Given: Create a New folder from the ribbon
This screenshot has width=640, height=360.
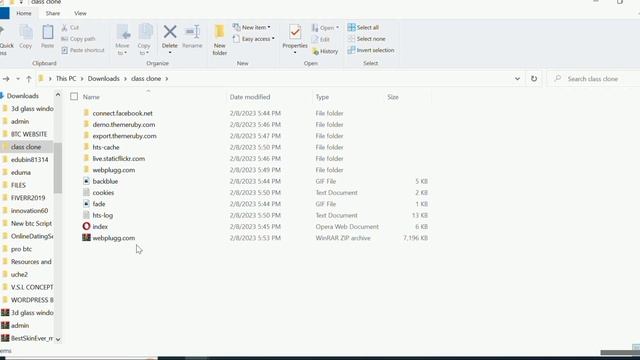Looking at the screenshot, I should coord(220,40).
